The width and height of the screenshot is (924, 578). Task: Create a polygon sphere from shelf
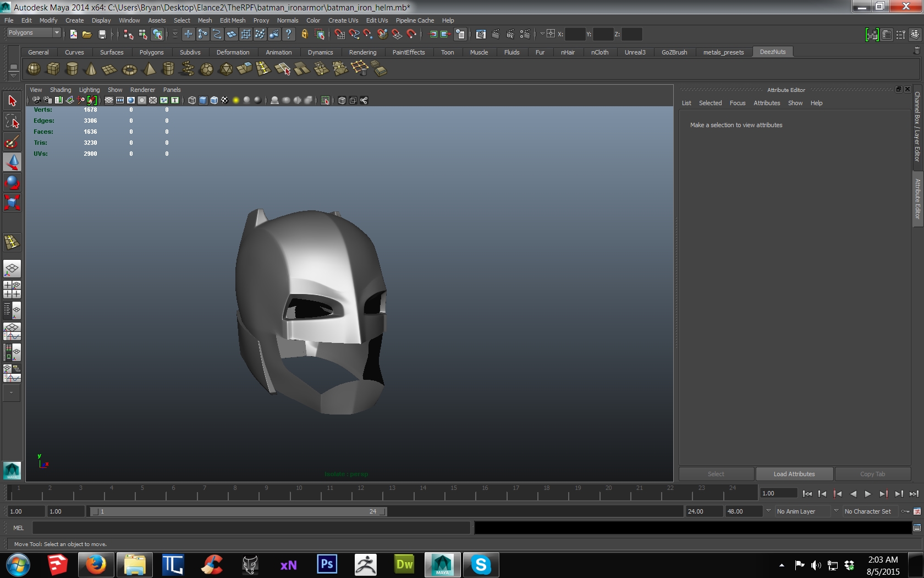click(x=34, y=69)
